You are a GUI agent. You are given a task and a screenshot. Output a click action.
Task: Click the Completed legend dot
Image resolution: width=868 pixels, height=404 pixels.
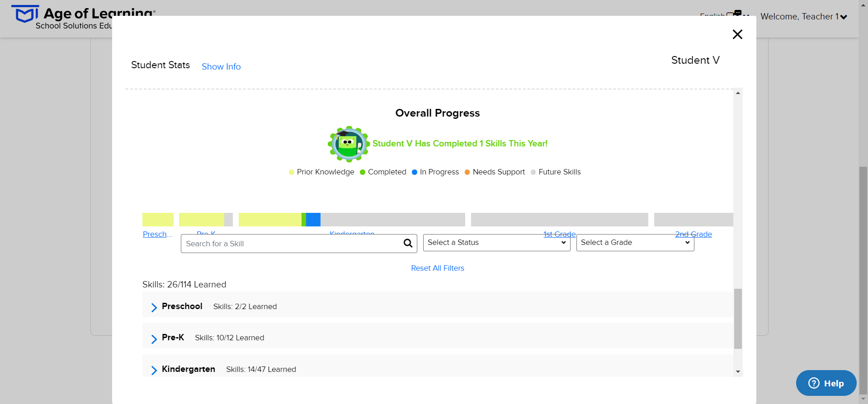point(363,172)
